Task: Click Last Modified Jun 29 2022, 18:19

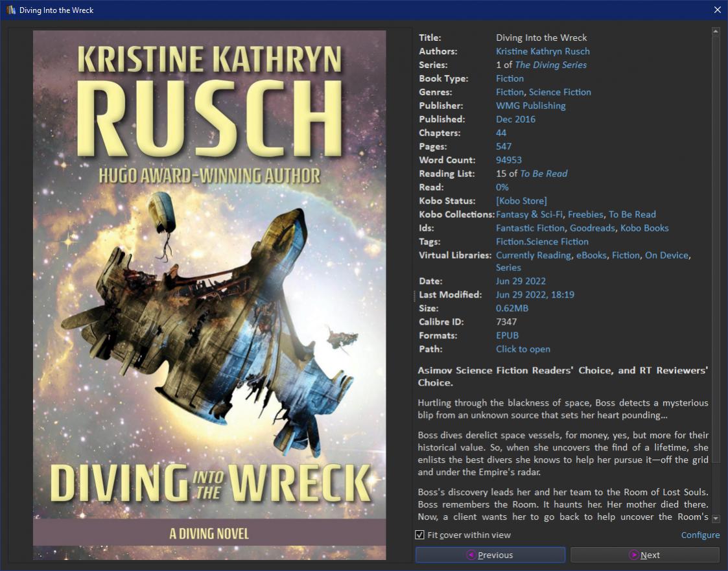Action: (x=535, y=294)
